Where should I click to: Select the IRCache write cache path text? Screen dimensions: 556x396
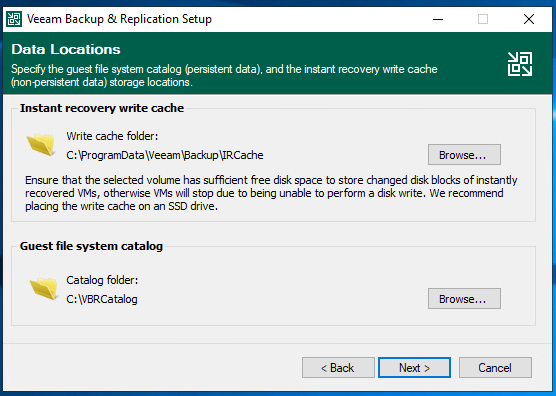(x=165, y=155)
